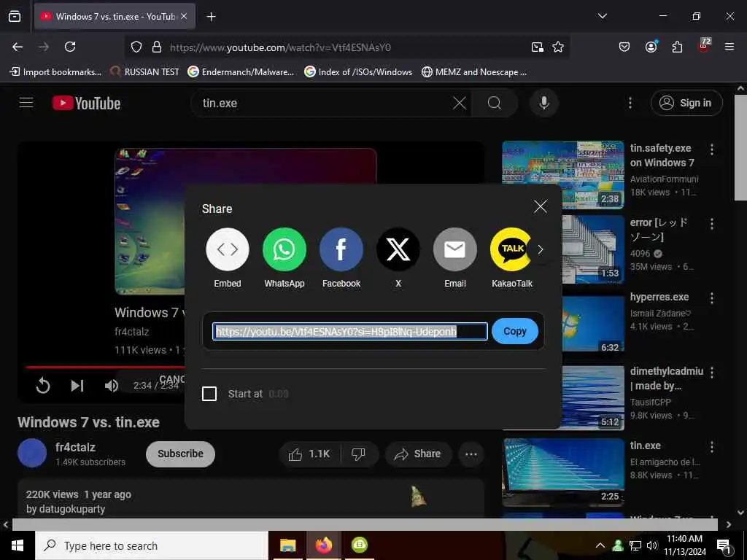This screenshot has height=560, width=747.
Task: Expand the list all tabs chevron
Action: [x=602, y=16]
